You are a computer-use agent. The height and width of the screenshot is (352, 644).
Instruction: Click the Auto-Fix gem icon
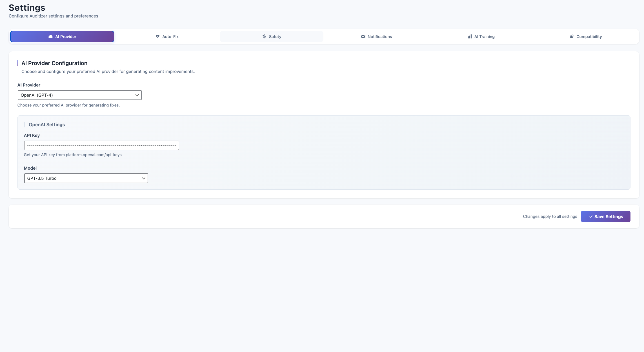(158, 37)
